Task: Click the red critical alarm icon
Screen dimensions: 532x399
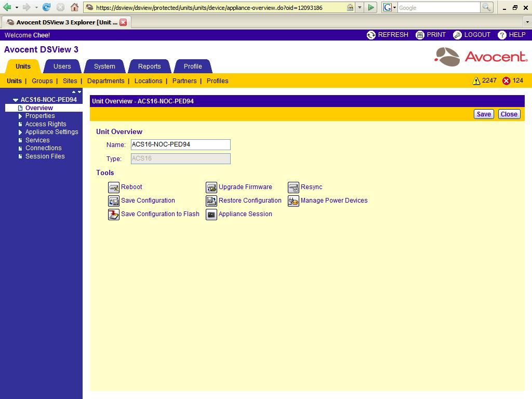Action: [x=506, y=81]
